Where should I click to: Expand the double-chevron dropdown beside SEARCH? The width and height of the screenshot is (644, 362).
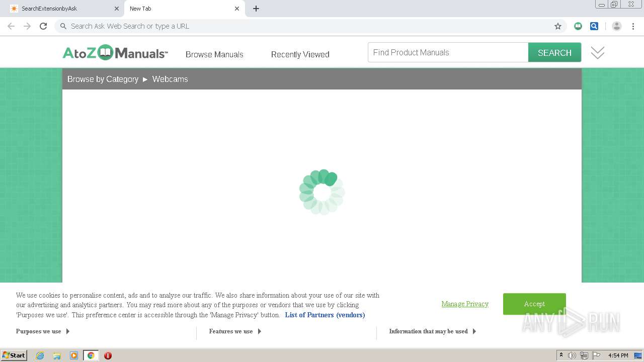click(598, 53)
